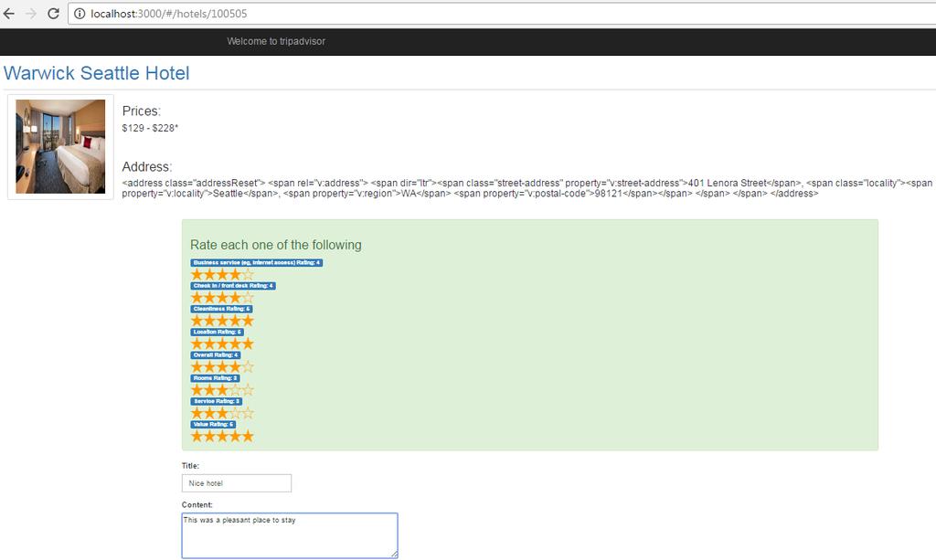Set Location rating to second star

tap(209, 344)
